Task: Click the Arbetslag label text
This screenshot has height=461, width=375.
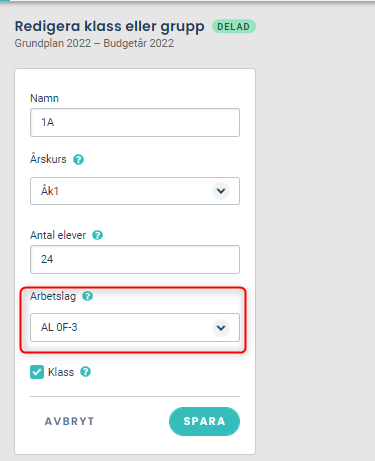Action: pyautogui.click(x=53, y=296)
